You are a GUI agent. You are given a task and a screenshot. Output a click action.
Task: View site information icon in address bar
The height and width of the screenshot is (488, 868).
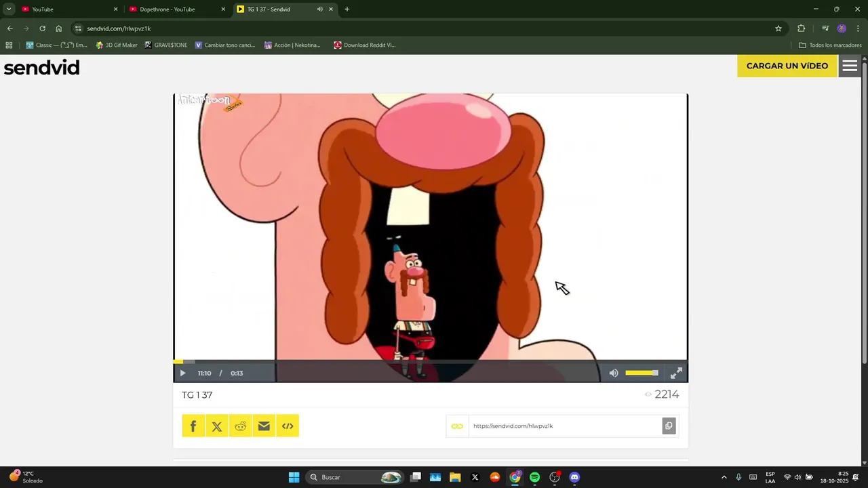78,28
